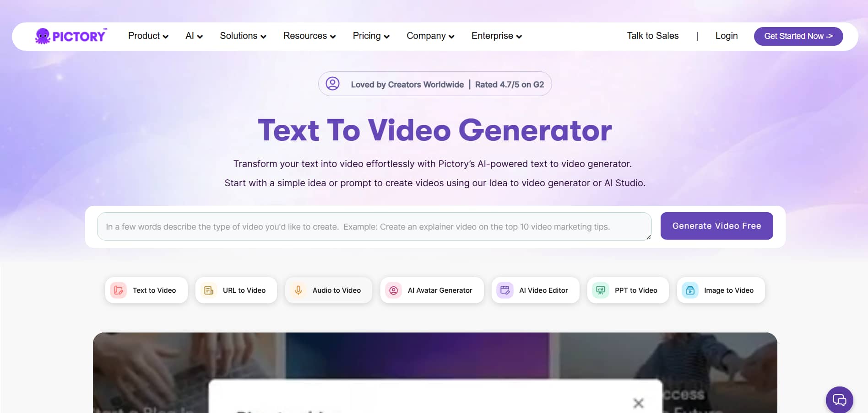Open the chat support bubble
The image size is (868, 413).
[839, 400]
